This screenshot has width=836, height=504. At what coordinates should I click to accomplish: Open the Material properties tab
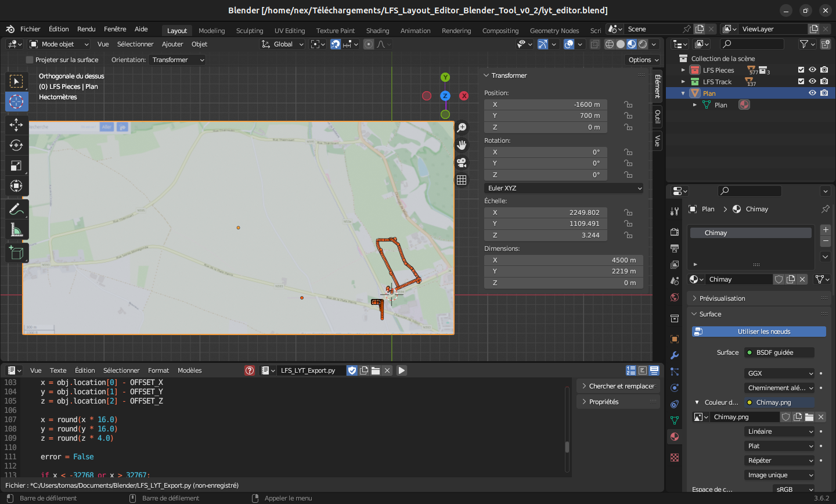pos(675,437)
